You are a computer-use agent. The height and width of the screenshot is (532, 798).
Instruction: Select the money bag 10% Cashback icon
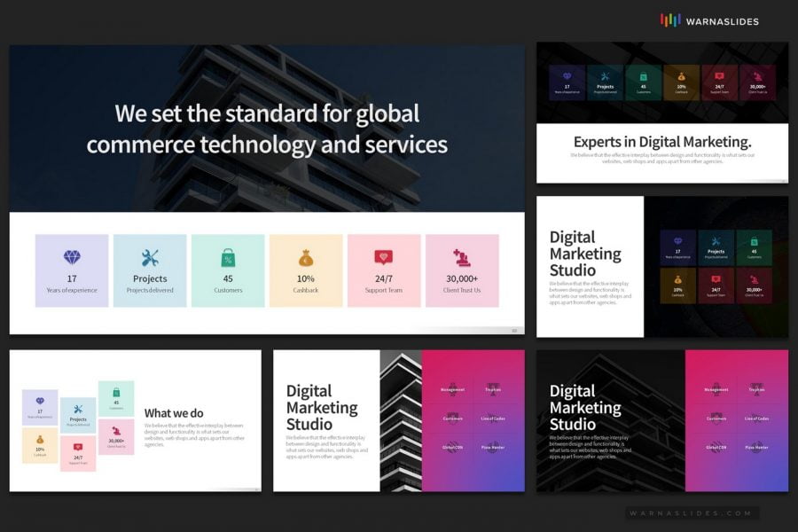[x=306, y=256]
